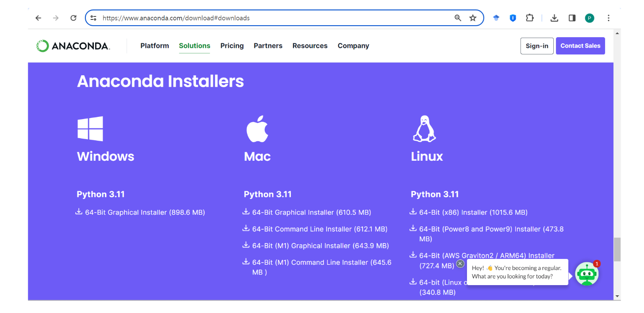The image size is (644, 313).
Task: Open site information icon in address bar
Action: (93, 18)
